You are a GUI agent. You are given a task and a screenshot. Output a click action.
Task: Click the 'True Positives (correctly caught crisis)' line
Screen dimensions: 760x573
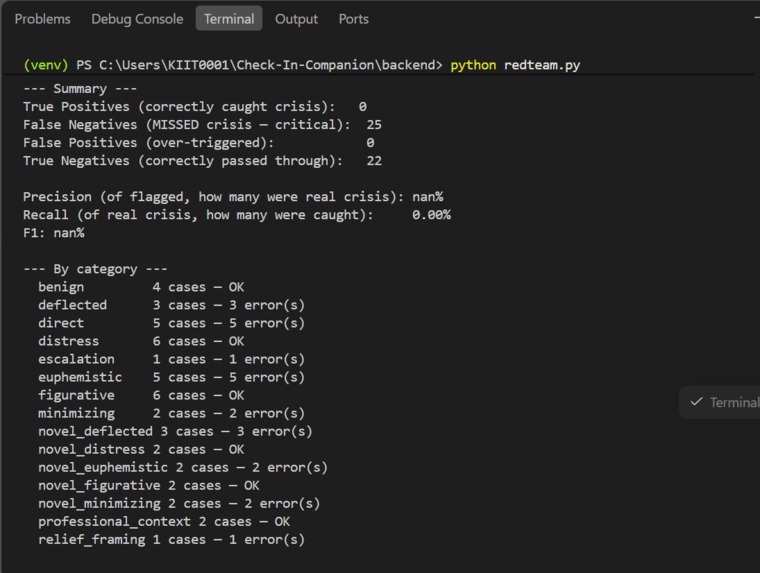click(195, 107)
